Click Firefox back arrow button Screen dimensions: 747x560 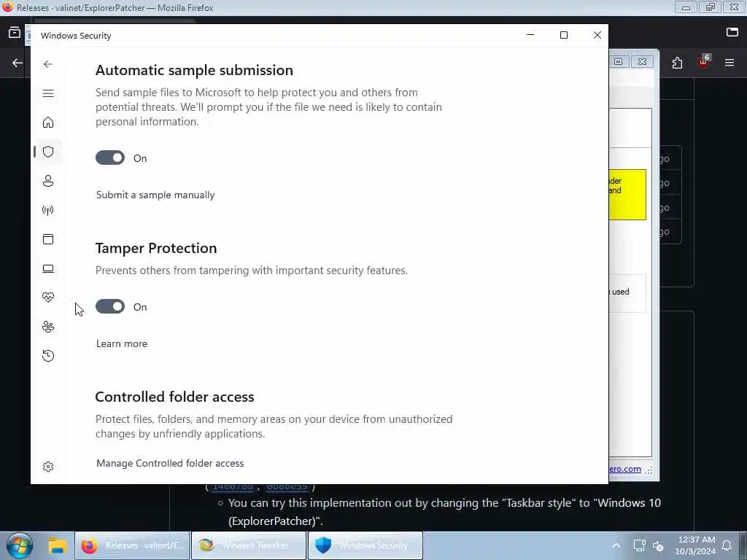tap(18, 63)
